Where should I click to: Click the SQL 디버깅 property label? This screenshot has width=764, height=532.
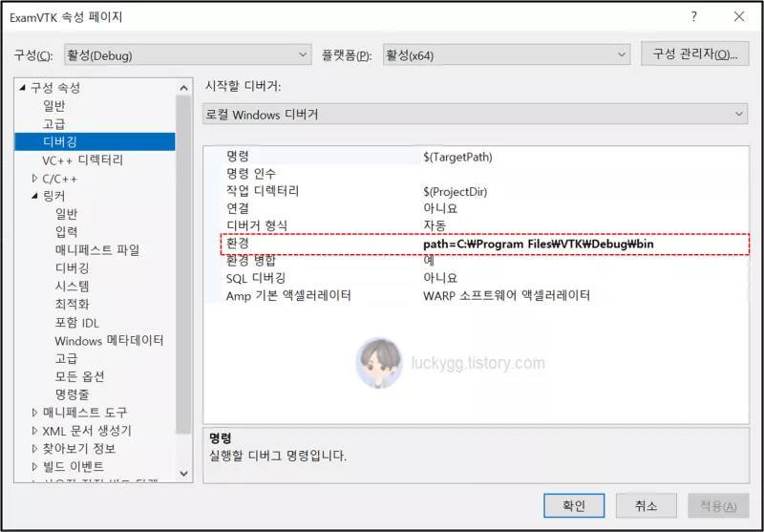pyautogui.click(x=256, y=278)
